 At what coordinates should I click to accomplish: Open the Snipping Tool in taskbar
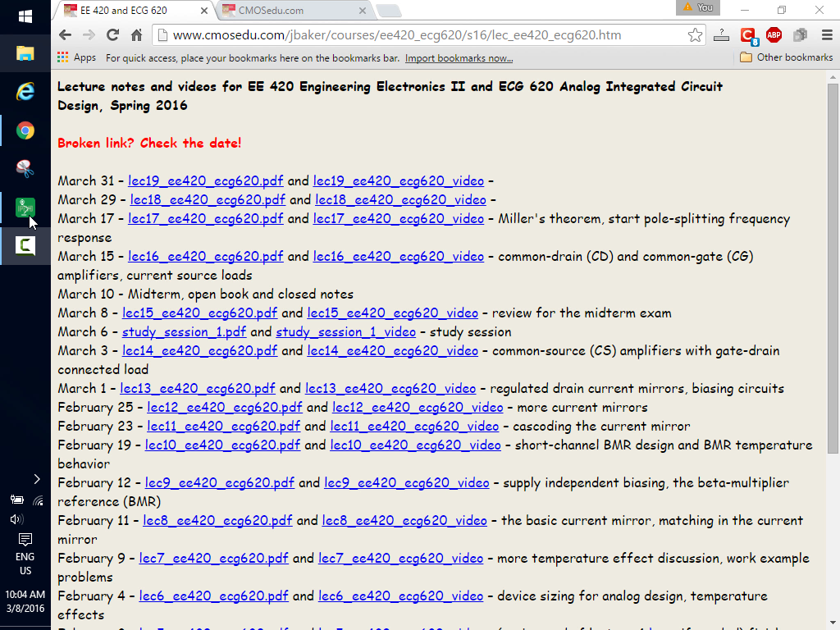(25, 169)
